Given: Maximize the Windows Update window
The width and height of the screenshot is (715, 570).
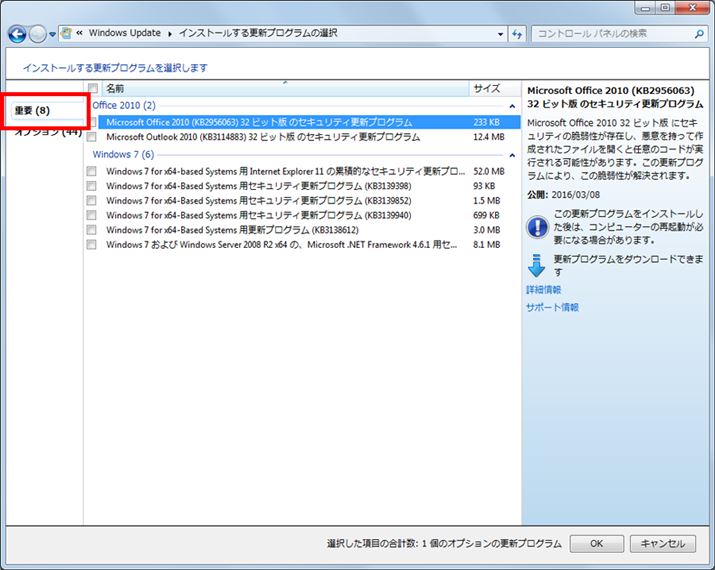Looking at the screenshot, I should pyautogui.click(x=665, y=8).
